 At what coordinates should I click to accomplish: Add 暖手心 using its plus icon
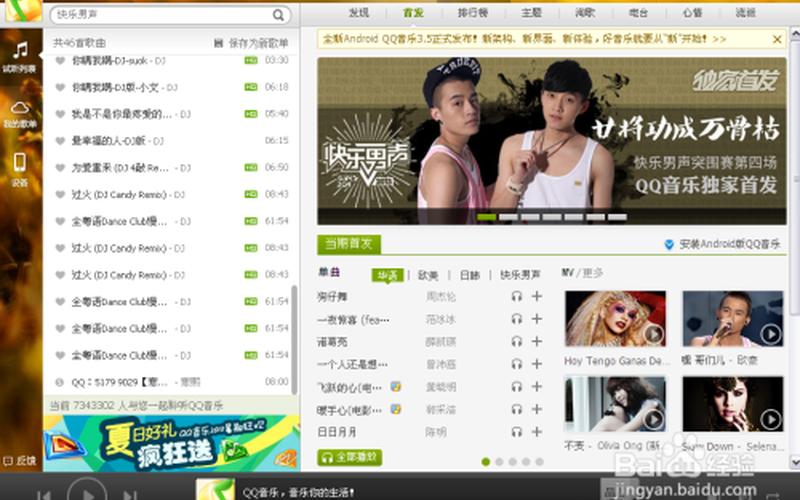(537, 409)
